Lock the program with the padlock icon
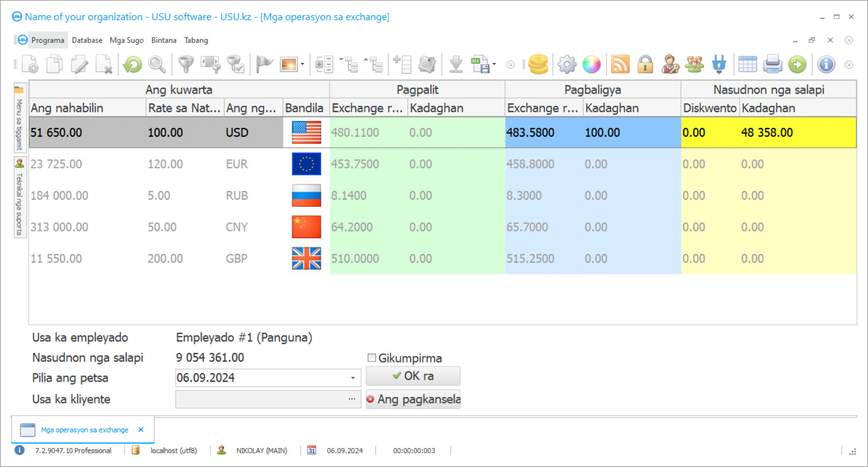This screenshot has height=467, width=868. coord(645,64)
